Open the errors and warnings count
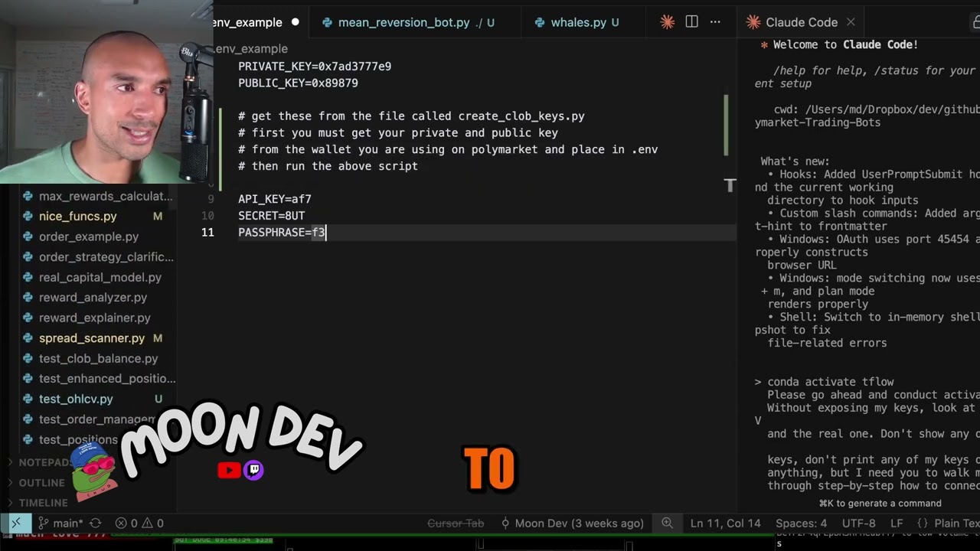Viewport: 980px width, 551px height. coord(139,523)
